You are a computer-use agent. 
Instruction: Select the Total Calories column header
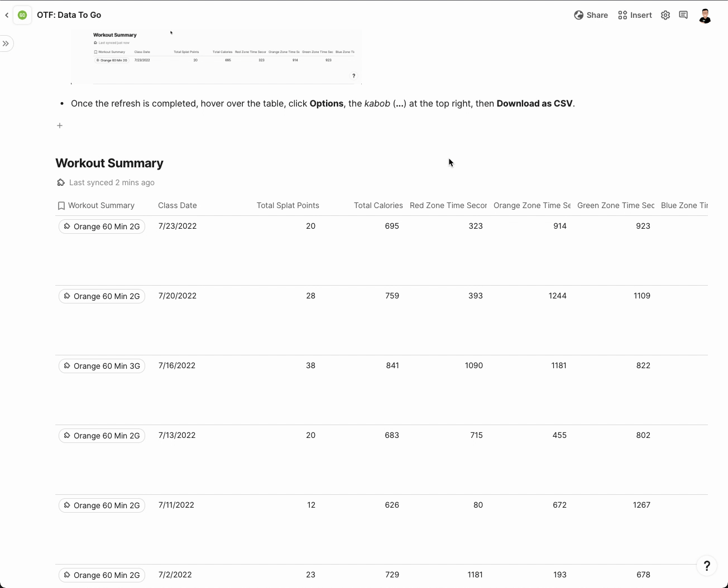pyautogui.click(x=379, y=205)
